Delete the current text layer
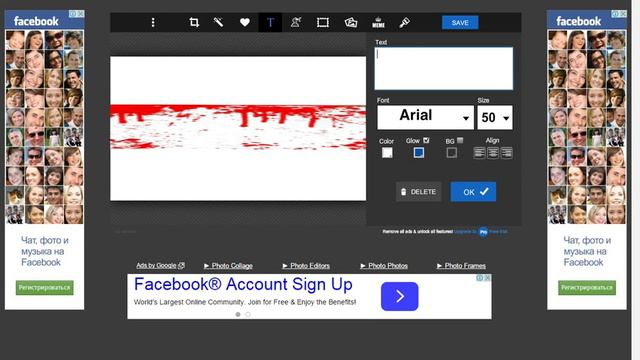 pyautogui.click(x=418, y=192)
